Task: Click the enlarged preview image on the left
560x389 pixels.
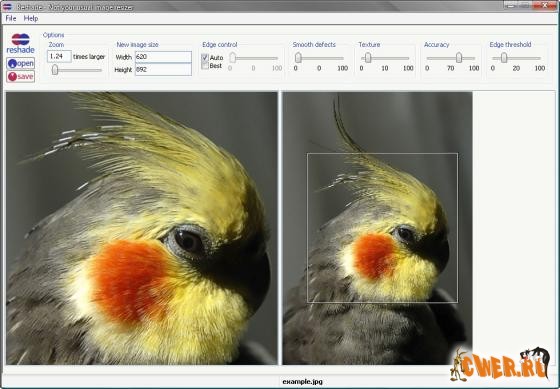Action: point(141,228)
